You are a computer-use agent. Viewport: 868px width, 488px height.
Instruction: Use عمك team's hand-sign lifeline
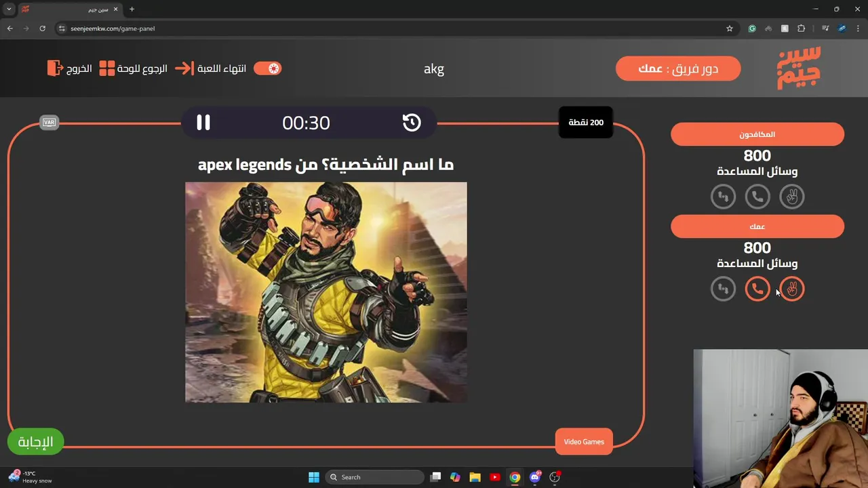[x=791, y=289]
